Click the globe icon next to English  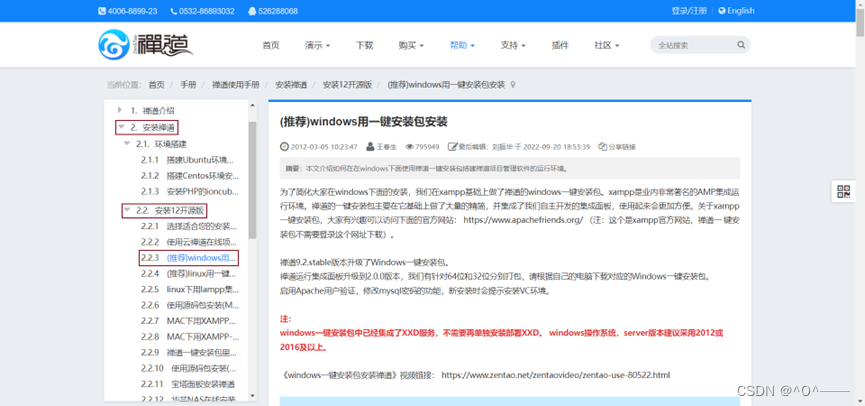coord(722,10)
